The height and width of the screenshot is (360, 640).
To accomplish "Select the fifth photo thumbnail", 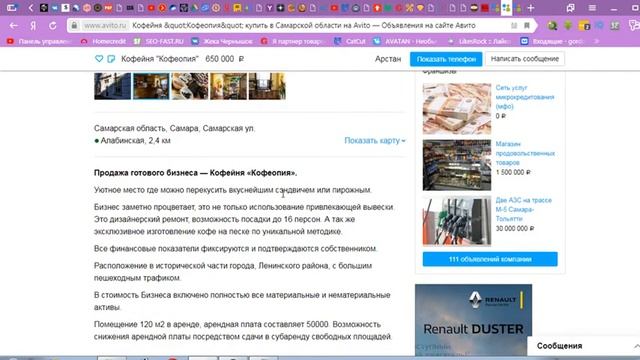I will coord(267,86).
